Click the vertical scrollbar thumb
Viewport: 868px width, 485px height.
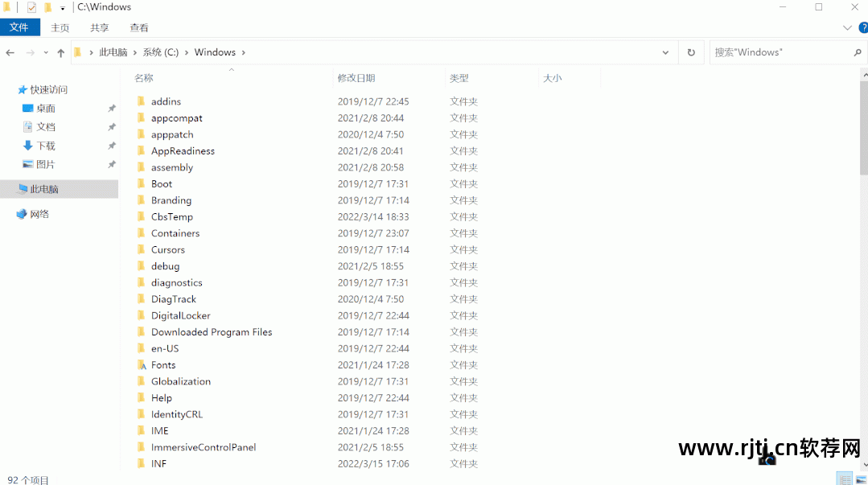click(863, 128)
